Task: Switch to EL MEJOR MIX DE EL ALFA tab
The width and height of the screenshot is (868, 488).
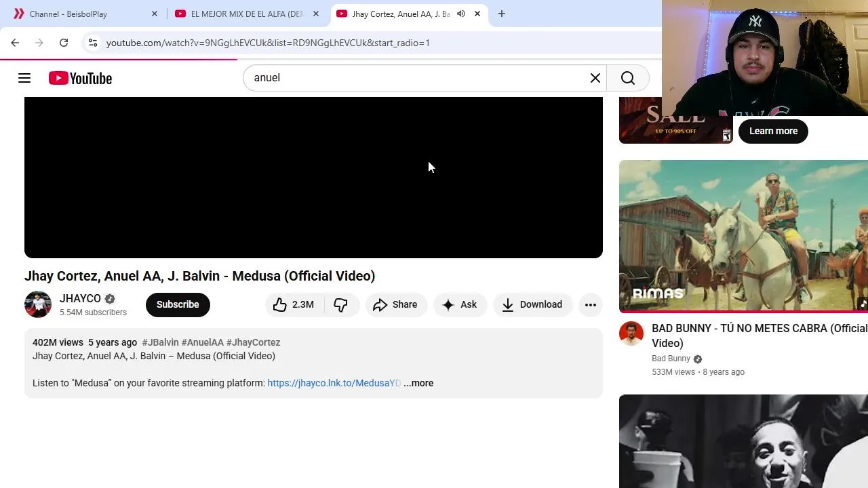Action: coord(247,14)
